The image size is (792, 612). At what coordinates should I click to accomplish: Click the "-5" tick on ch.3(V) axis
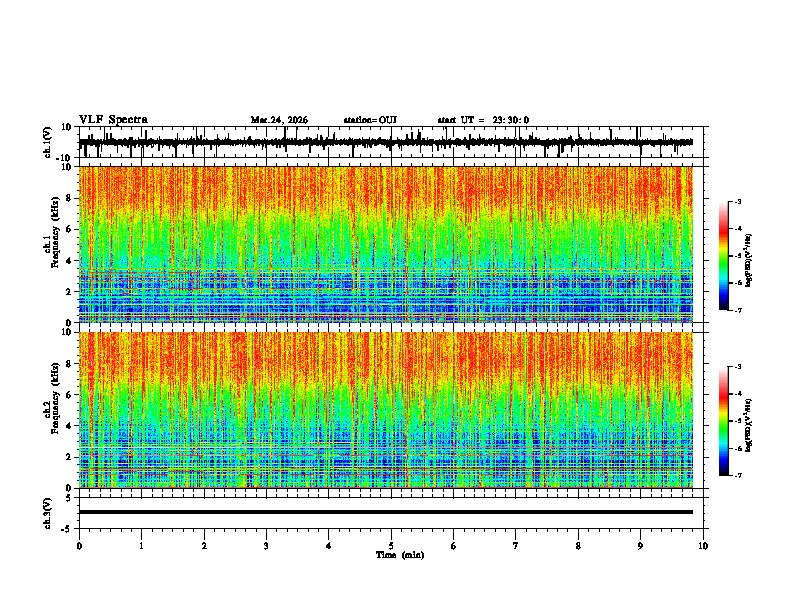click(68, 529)
